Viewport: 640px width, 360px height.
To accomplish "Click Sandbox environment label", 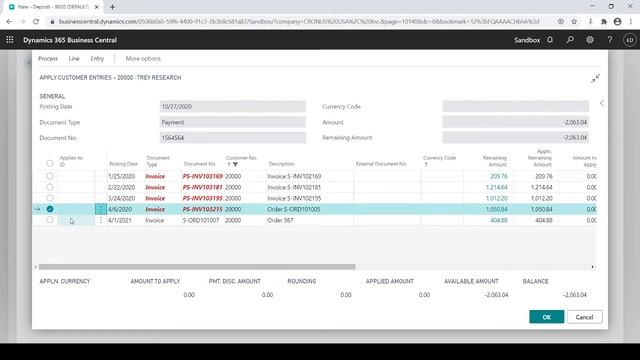I will tap(527, 40).
